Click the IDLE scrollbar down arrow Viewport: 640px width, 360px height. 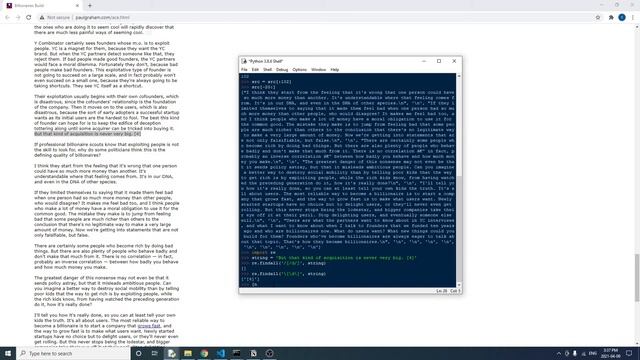point(459,285)
